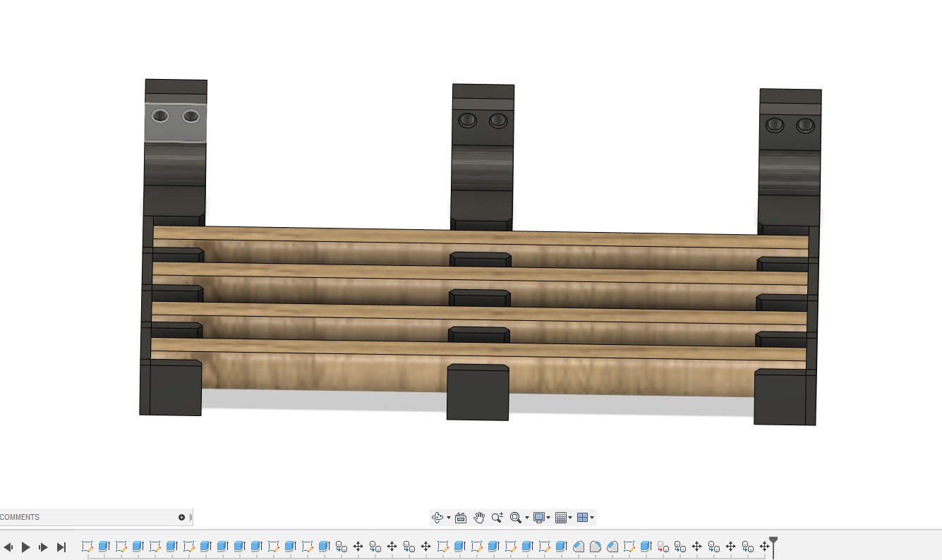Activate the Look At tool

click(461, 518)
